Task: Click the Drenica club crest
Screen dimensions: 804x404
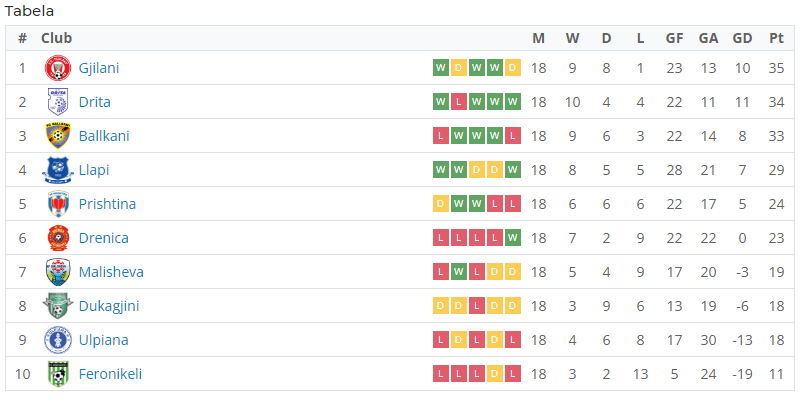Action: (58, 238)
